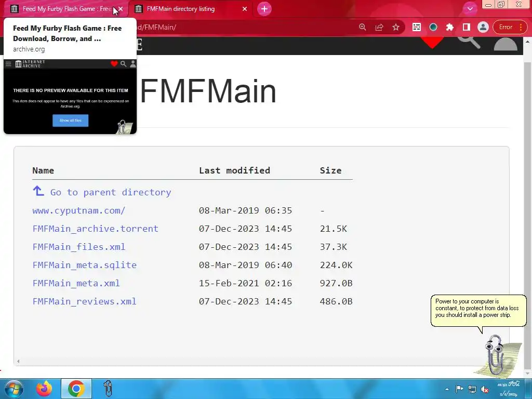532x399 pixels.
Task: Click the Size column header
Action: point(330,170)
